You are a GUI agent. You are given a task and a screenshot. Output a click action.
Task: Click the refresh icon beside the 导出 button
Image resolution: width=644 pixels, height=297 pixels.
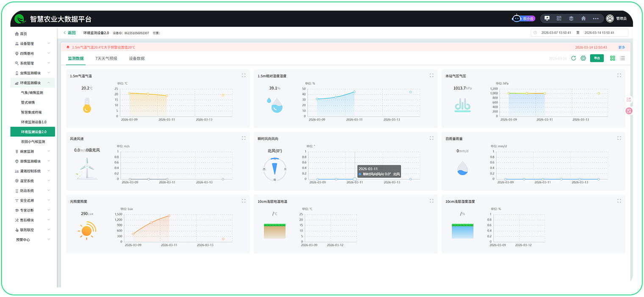pyautogui.click(x=573, y=58)
